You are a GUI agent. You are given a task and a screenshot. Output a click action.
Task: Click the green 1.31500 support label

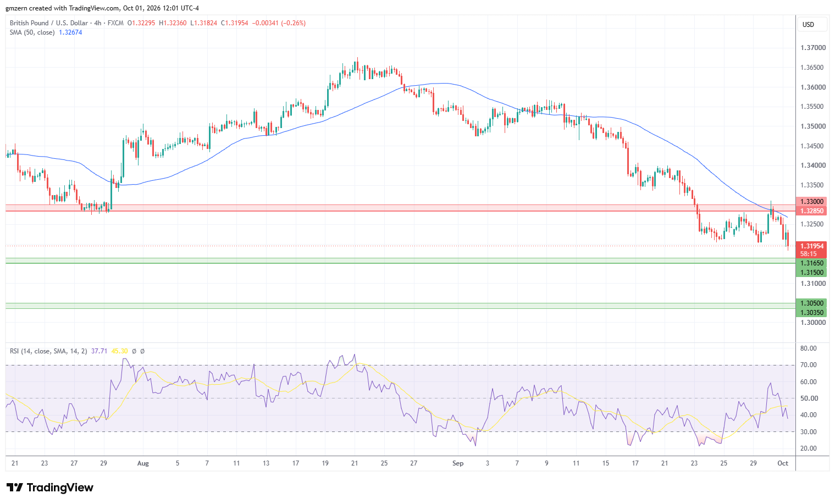811,273
